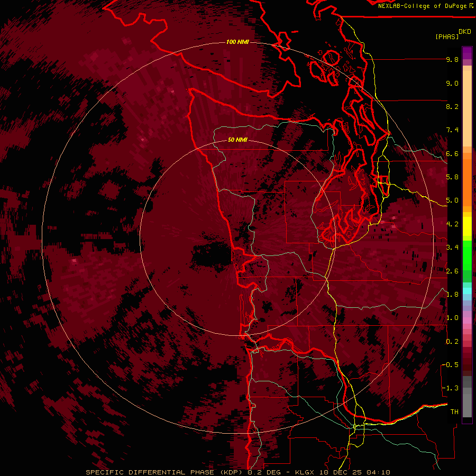This screenshot has height=476, width=476.
Task: Click the 7.4 scale value
Action: coord(452,130)
